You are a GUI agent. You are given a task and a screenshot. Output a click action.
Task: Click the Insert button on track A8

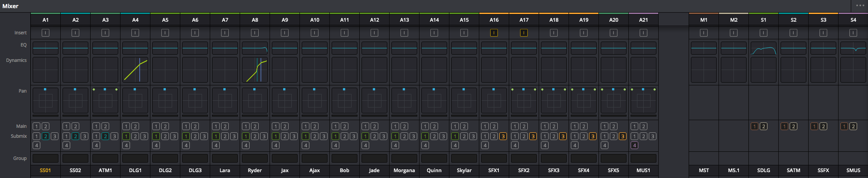(255, 33)
